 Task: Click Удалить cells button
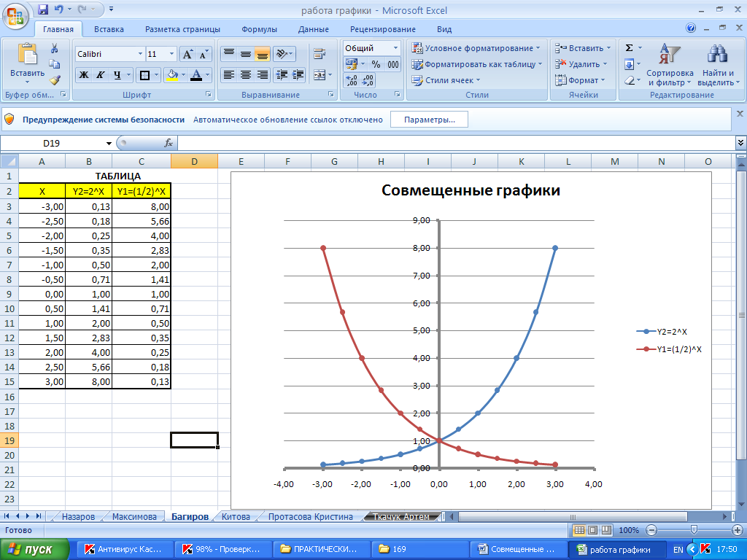[581, 64]
